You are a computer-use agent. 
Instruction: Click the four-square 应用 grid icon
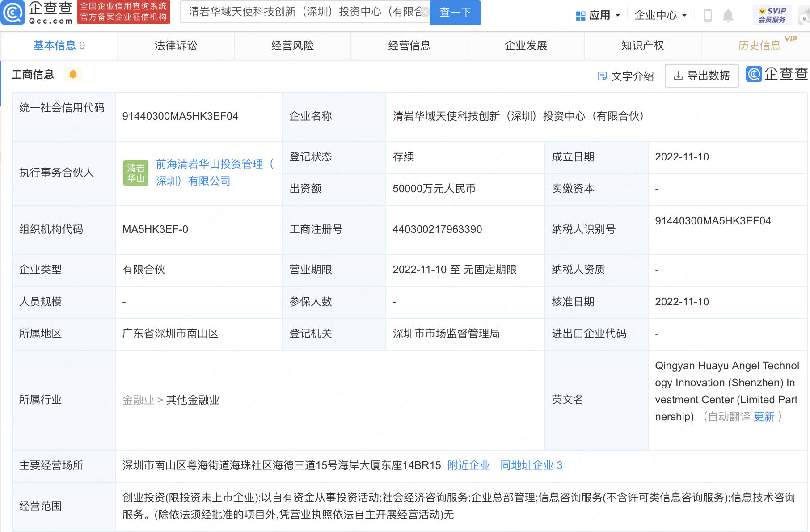[x=580, y=16]
